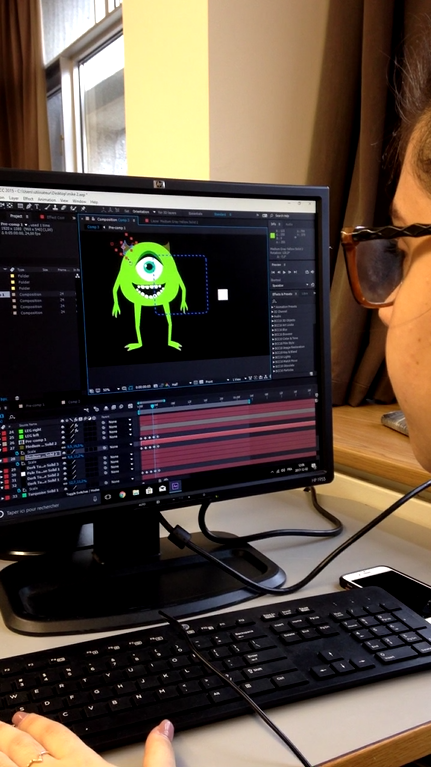Expand the 3D Channel effects category
The height and width of the screenshot is (767, 431).
tap(272, 312)
